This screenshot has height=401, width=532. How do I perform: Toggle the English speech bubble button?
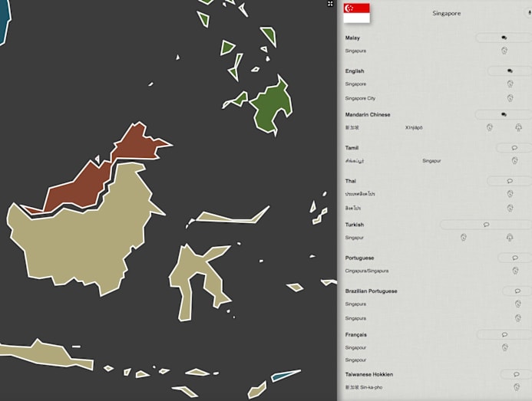(x=508, y=71)
